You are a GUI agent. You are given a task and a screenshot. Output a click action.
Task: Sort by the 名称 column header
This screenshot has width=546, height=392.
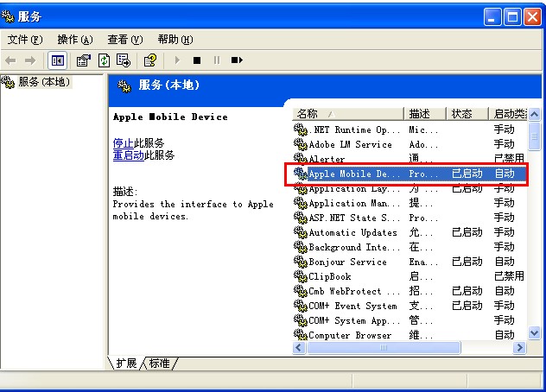click(348, 113)
